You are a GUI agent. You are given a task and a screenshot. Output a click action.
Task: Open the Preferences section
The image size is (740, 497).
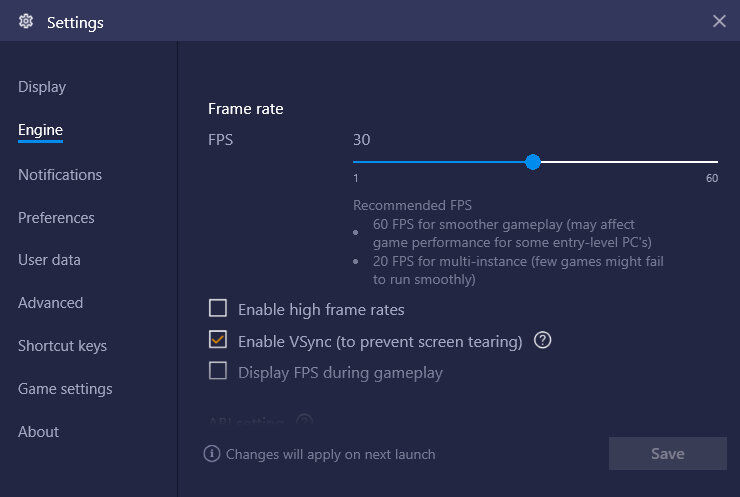click(x=56, y=218)
